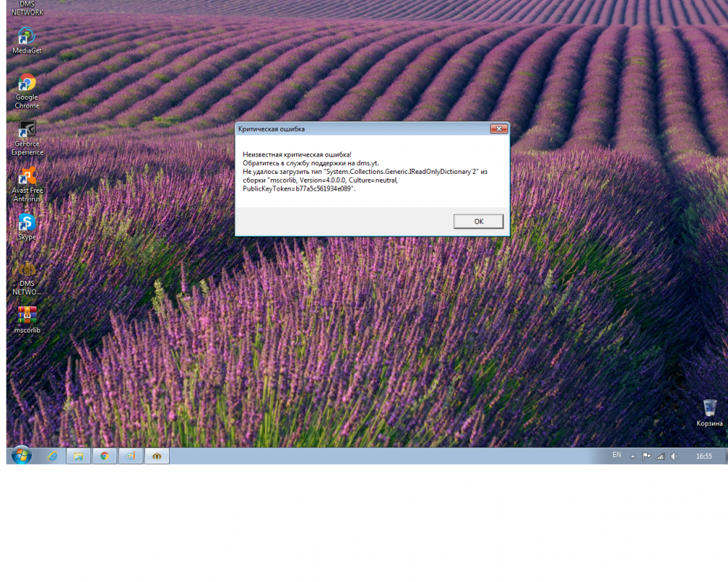728x582 pixels.
Task: Click OK in the critical error dialog
Action: pos(478,221)
